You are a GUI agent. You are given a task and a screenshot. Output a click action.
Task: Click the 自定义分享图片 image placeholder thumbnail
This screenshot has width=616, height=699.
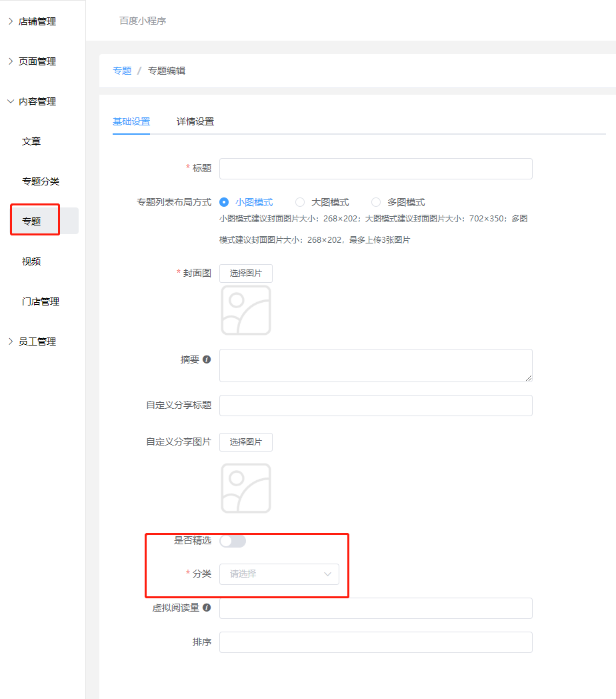point(246,488)
